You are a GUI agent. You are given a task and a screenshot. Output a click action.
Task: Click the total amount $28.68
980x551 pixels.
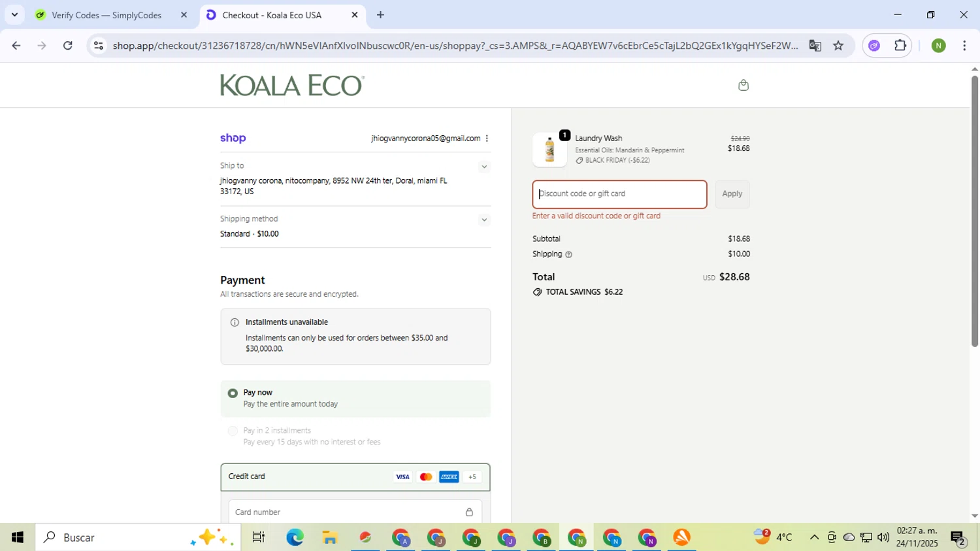[x=734, y=277]
